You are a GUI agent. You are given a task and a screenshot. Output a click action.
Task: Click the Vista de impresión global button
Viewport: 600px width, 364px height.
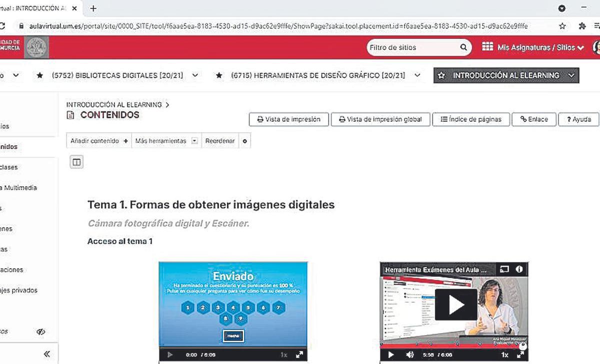point(381,119)
